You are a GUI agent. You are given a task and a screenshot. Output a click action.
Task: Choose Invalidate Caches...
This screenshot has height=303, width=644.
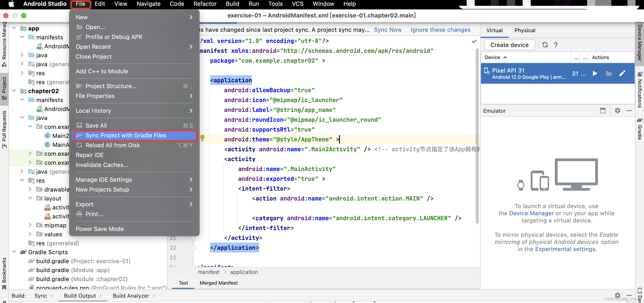coord(134,165)
